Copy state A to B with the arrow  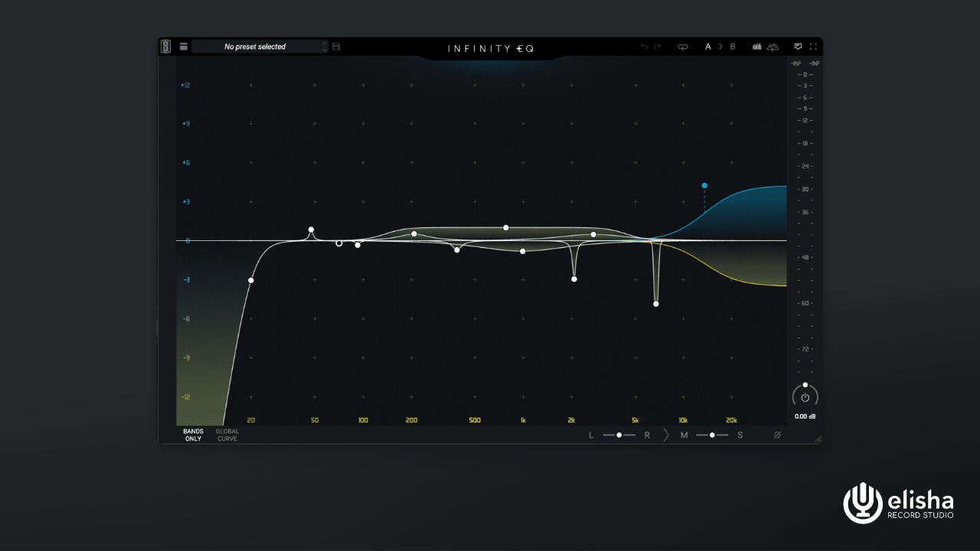coord(720,47)
